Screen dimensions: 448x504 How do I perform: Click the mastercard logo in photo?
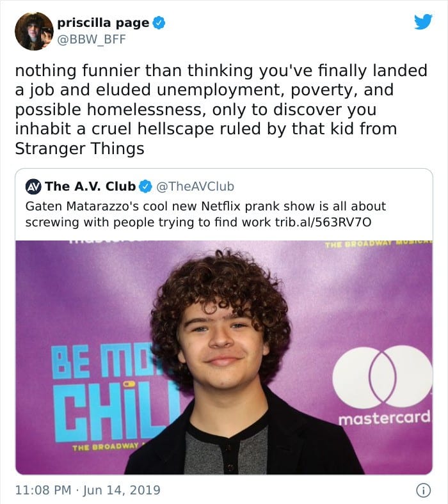[x=383, y=386]
